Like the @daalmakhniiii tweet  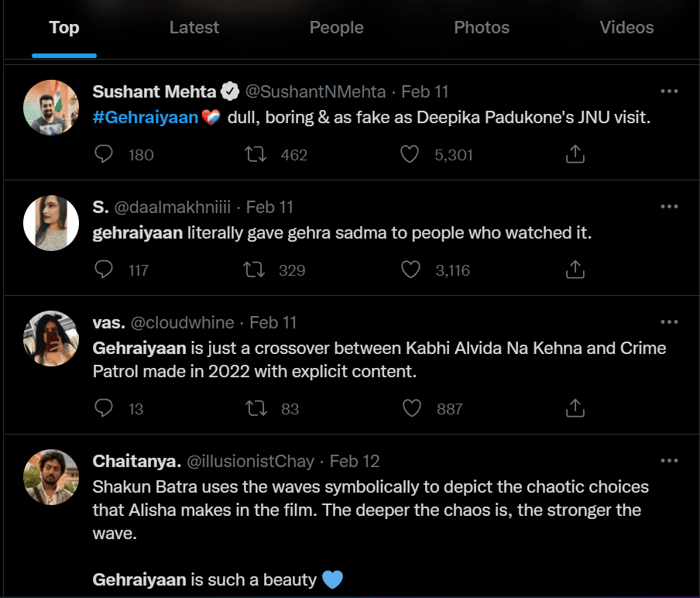coord(410,270)
